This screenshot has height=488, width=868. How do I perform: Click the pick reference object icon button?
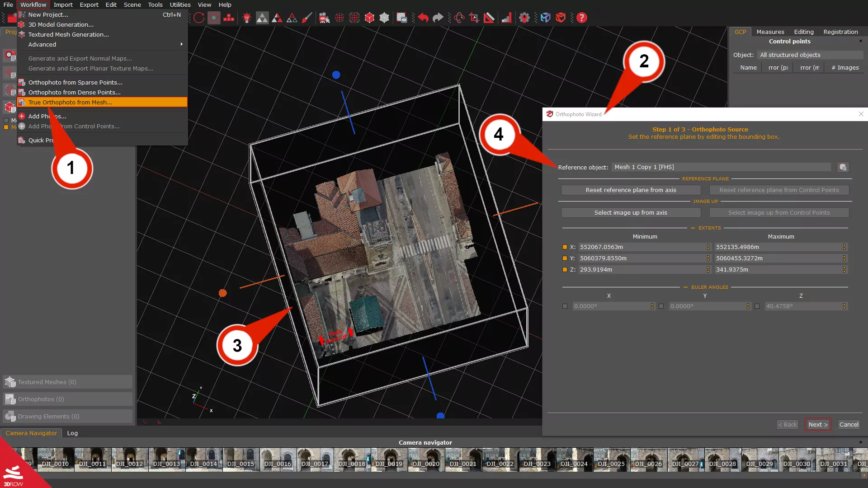point(843,167)
